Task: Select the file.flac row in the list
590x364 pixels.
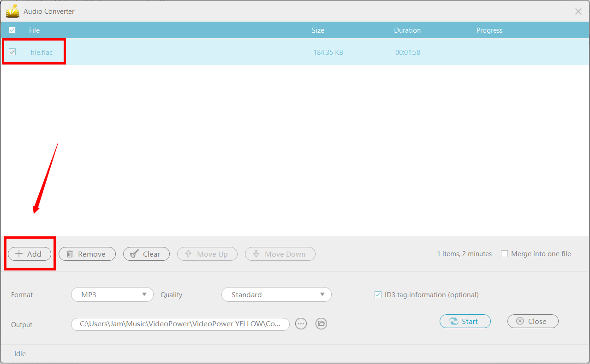Action: (x=185, y=52)
